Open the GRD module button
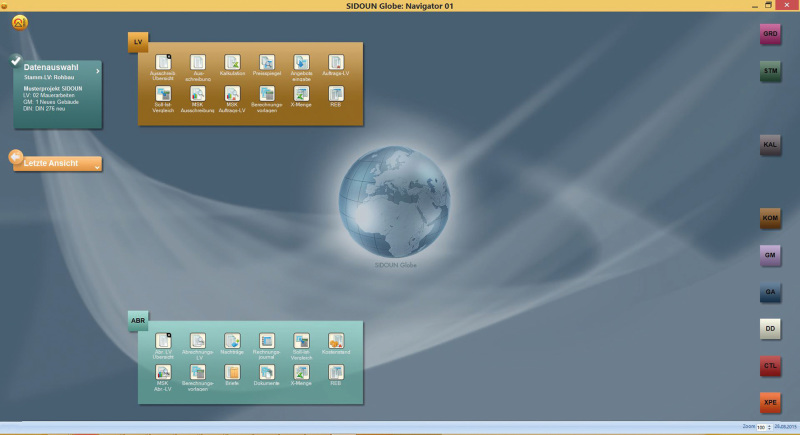Viewport: 800px width, 435px height. (x=770, y=34)
